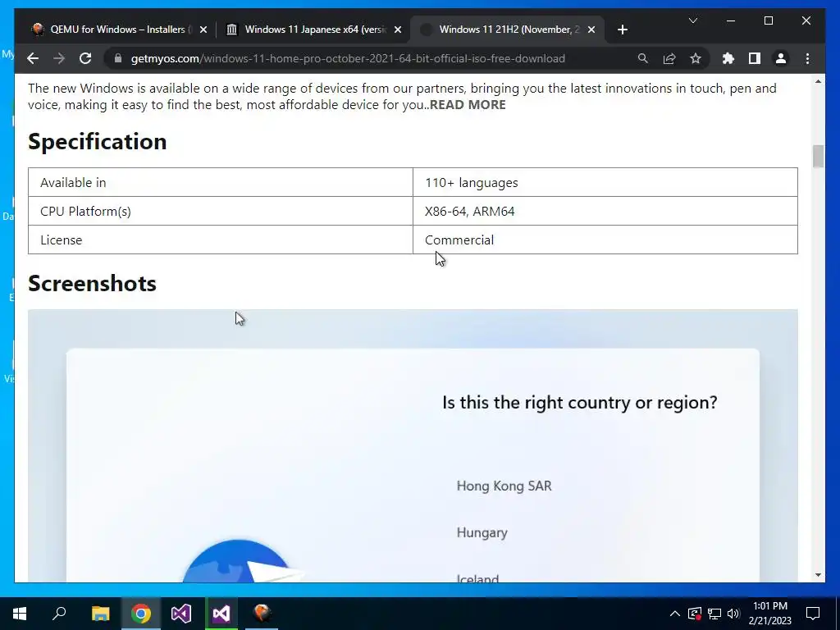Click the 'Commercial' license value
The image size is (840, 630).
click(x=459, y=240)
